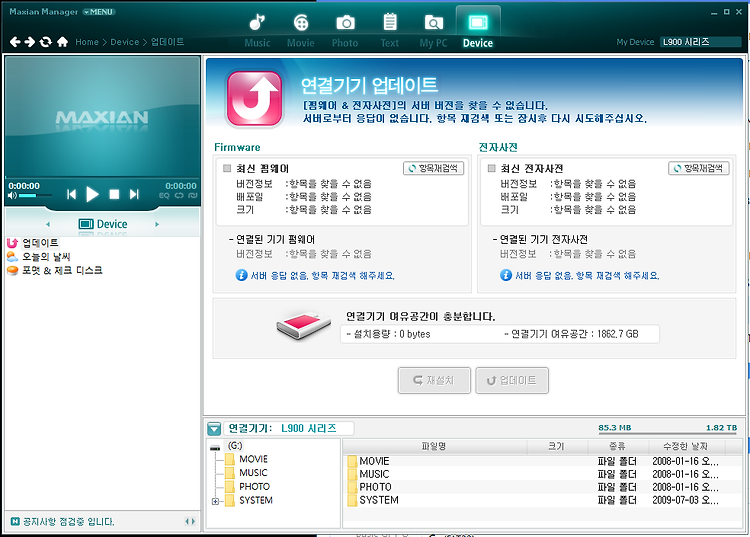The width and height of the screenshot is (750, 537).
Task: Click the Home breadcrumb link
Action: pyautogui.click(x=87, y=42)
